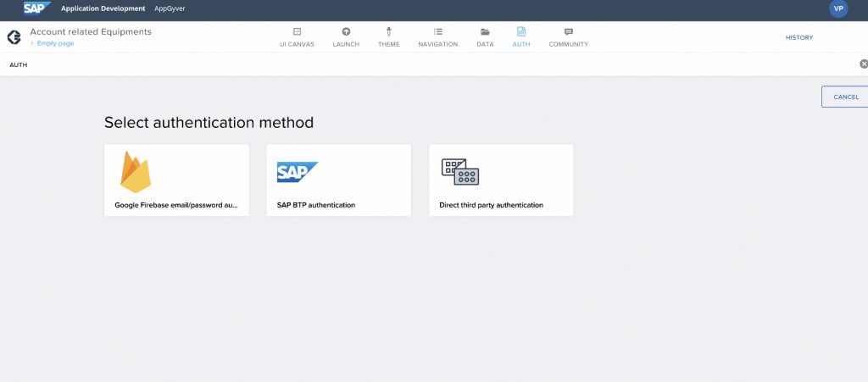Click the AUTH breadcrumb label

pyautogui.click(x=19, y=65)
